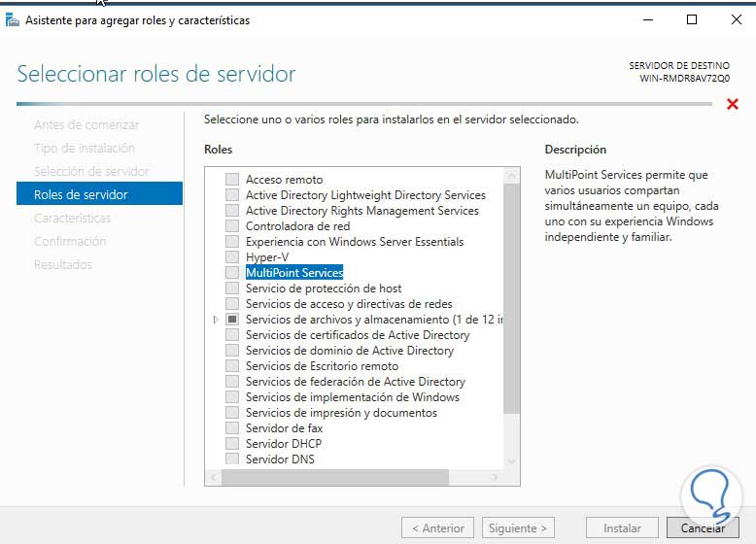756x544 pixels.
Task: Enable the Hyper-V role checkbox
Action: (232, 256)
